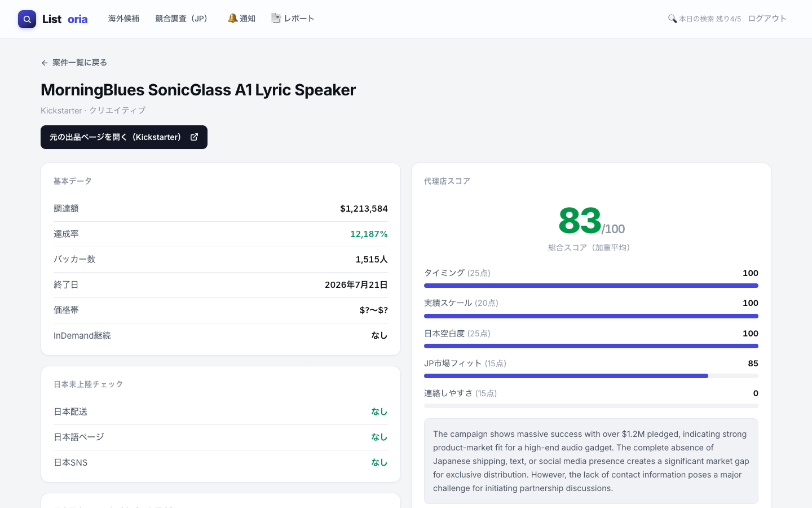Click the 日本配送 row label

point(70,412)
